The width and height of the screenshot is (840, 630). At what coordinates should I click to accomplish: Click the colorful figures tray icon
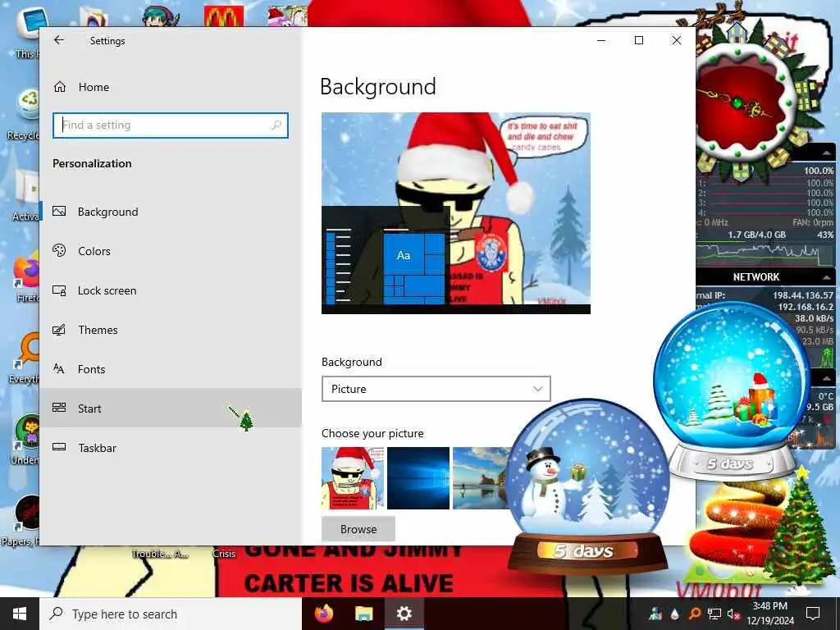655,614
